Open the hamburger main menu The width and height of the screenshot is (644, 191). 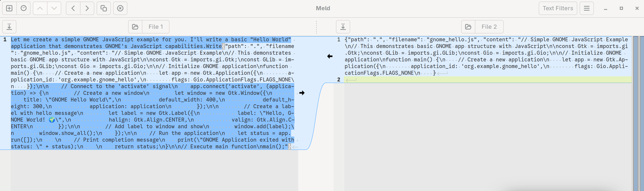[x=587, y=8]
